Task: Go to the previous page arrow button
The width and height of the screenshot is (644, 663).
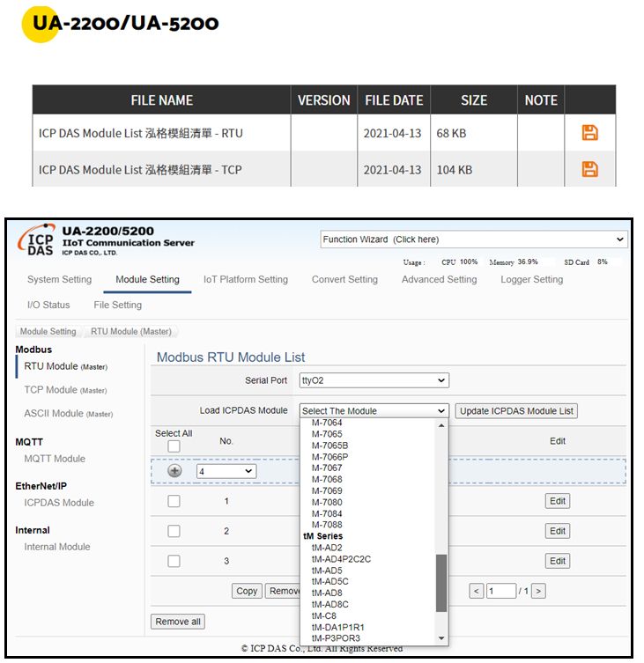Action: tap(476, 591)
